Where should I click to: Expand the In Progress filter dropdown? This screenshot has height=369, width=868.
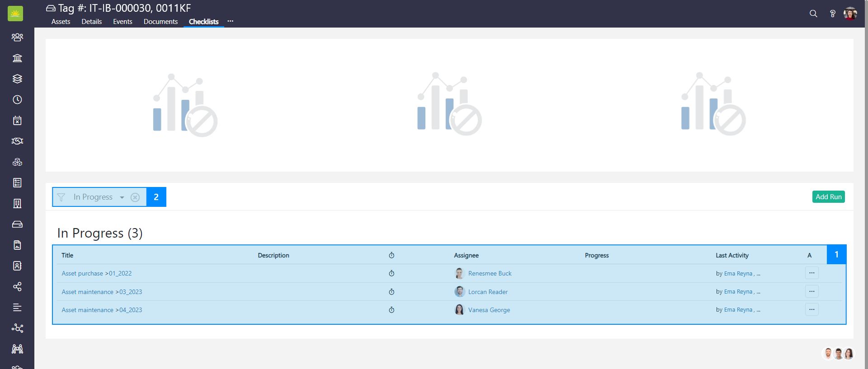[122, 197]
